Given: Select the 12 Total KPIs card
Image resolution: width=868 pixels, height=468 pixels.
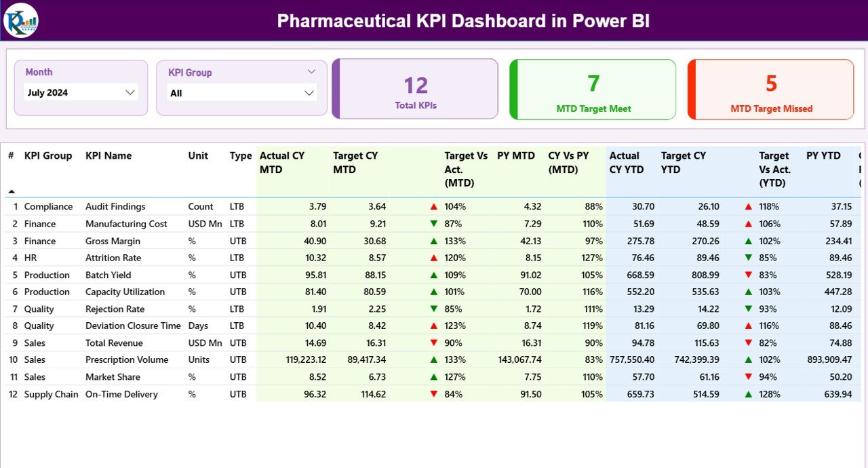Looking at the screenshot, I should coord(415,89).
